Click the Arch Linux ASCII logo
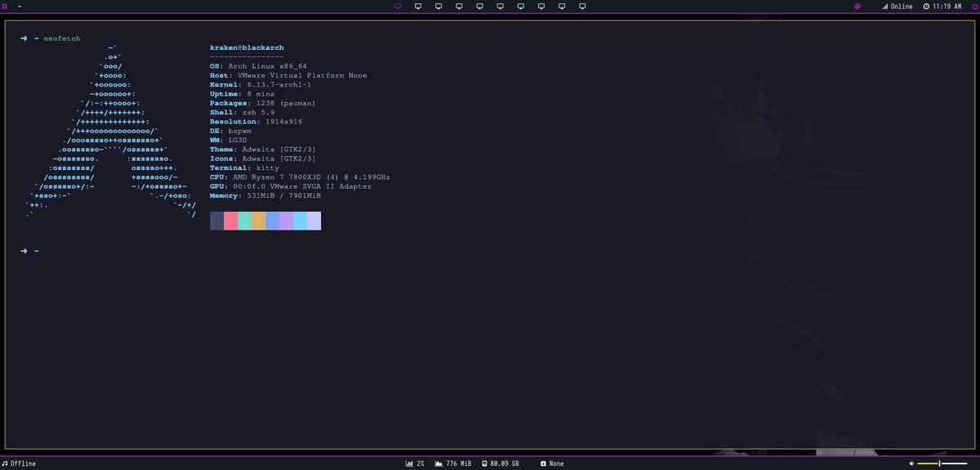Image resolution: width=980 pixels, height=470 pixels. click(111, 131)
